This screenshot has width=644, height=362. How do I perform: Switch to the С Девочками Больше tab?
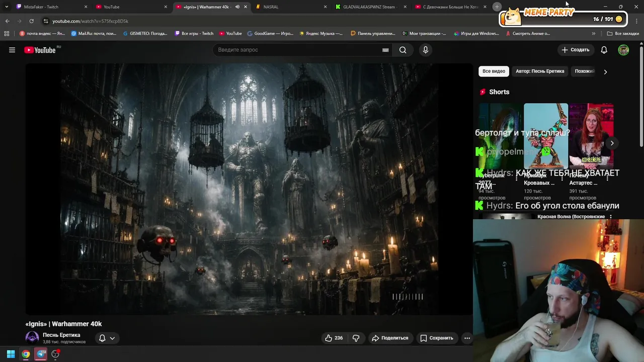pos(451,7)
